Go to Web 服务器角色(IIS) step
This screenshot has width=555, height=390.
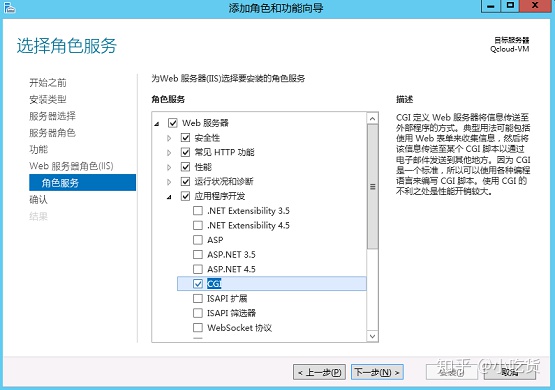[x=71, y=166]
